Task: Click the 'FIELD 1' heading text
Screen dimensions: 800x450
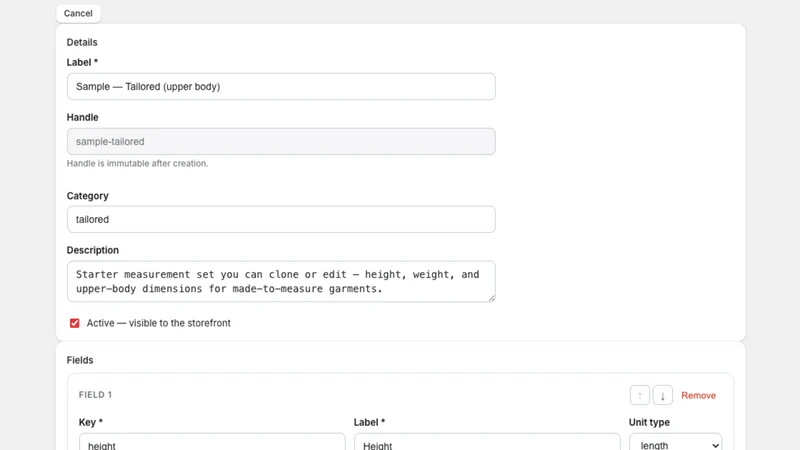Action: click(95, 395)
